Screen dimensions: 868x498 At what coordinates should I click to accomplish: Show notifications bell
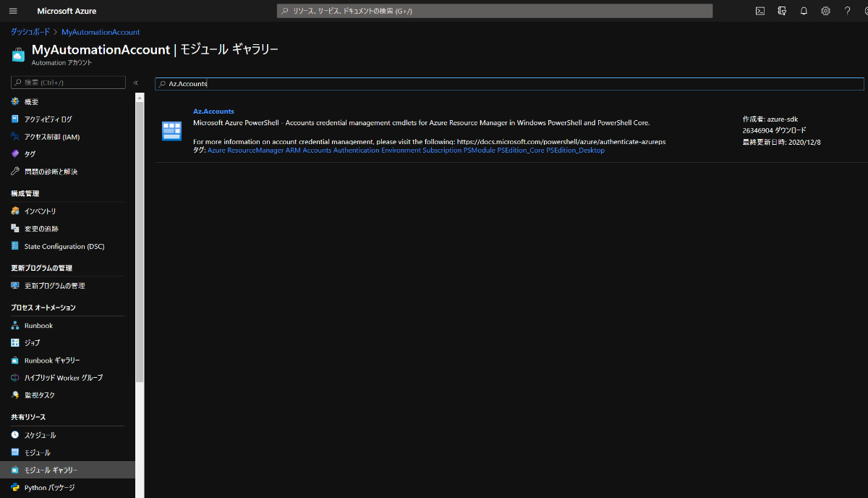click(x=804, y=11)
